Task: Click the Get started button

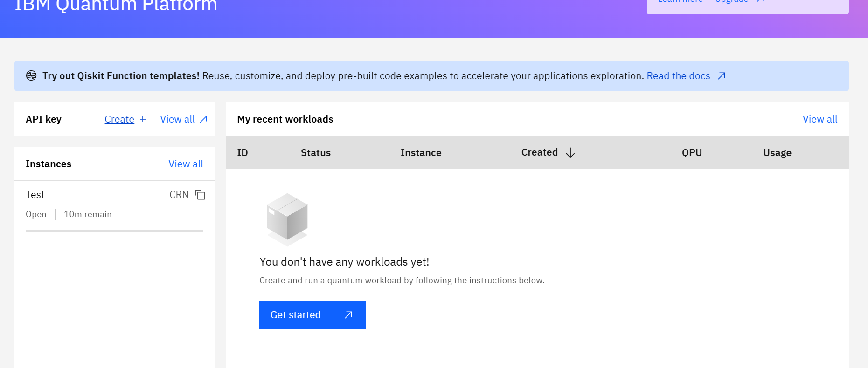Action: [x=312, y=315]
